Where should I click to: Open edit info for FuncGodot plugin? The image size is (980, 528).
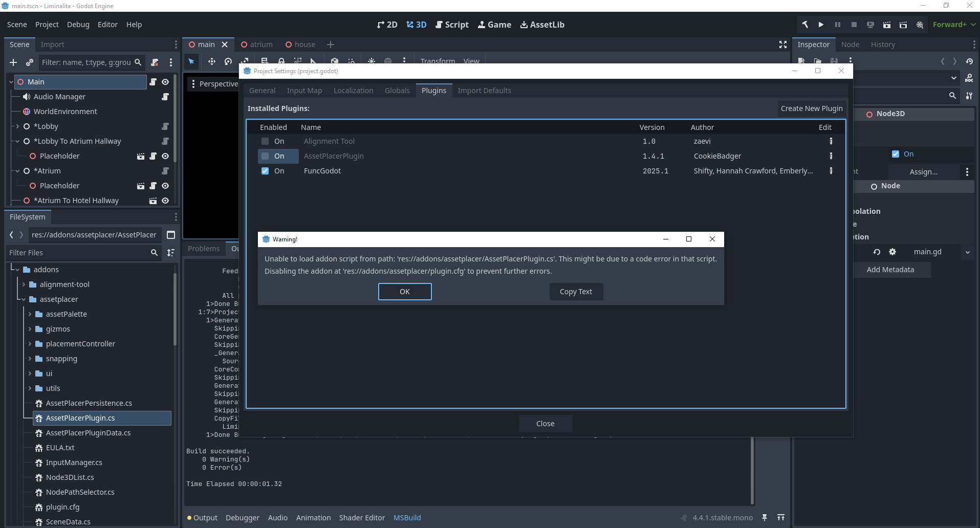[x=831, y=171]
